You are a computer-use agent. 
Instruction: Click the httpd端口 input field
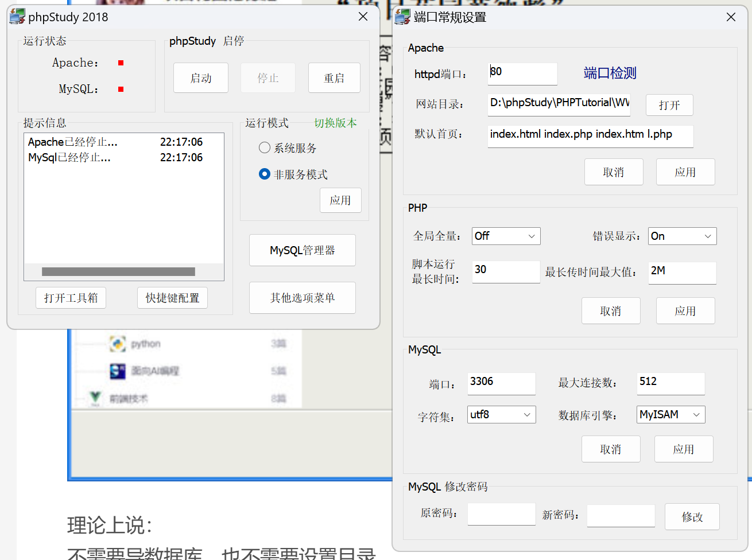pyautogui.click(x=522, y=73)
